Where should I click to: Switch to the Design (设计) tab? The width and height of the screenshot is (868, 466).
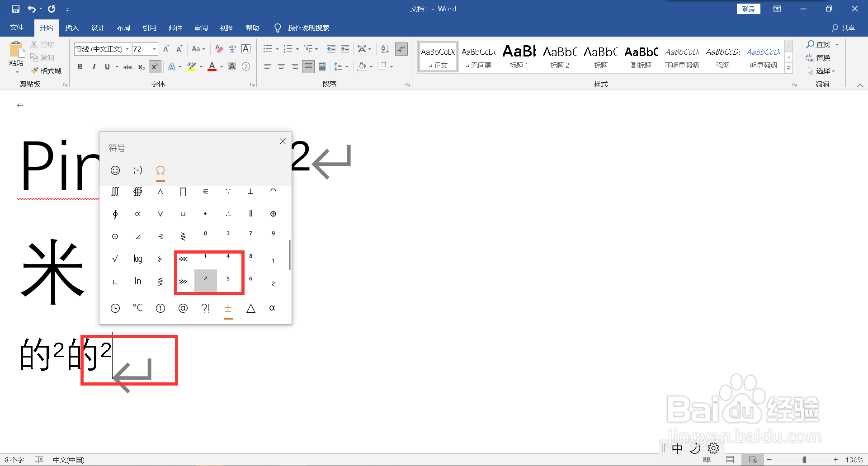coord(98,28)
